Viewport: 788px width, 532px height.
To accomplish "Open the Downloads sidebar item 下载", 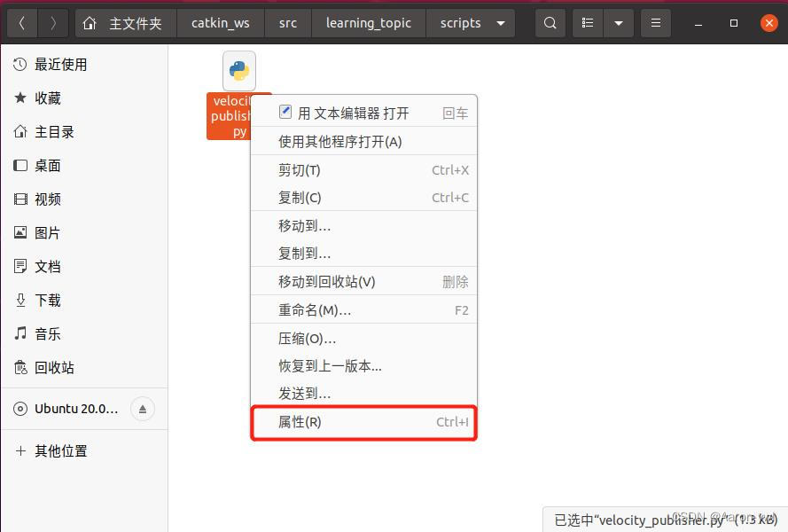I will (84, 301).
